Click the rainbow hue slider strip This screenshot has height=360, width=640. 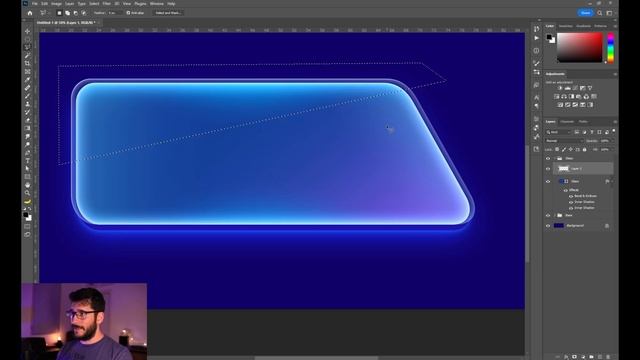611,48
